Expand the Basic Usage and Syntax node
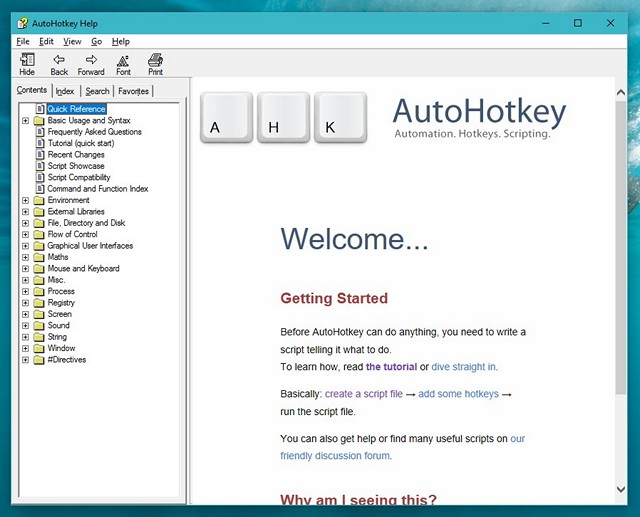This screenshot has height=517, width=640. click(x=25, y=120)
